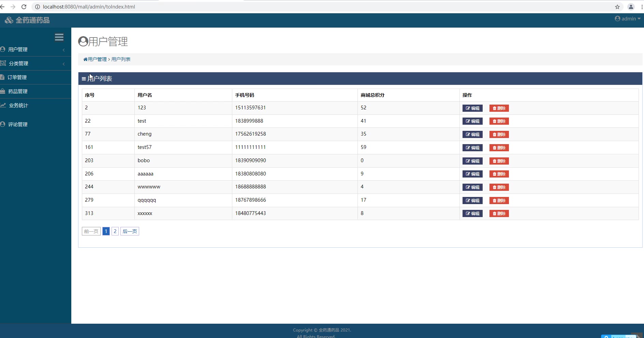Click phone number 17562619258
Screen dimensions: 644x338
250,134
